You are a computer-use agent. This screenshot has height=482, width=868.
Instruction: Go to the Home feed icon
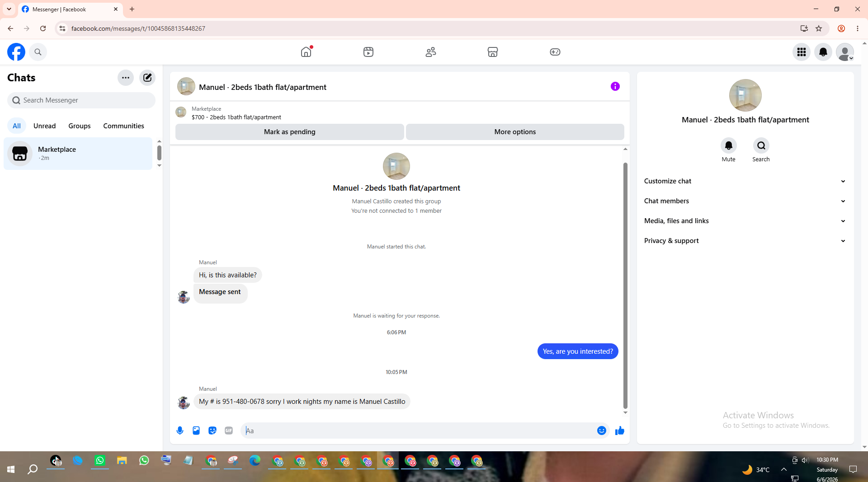click(x=307, y=52)
